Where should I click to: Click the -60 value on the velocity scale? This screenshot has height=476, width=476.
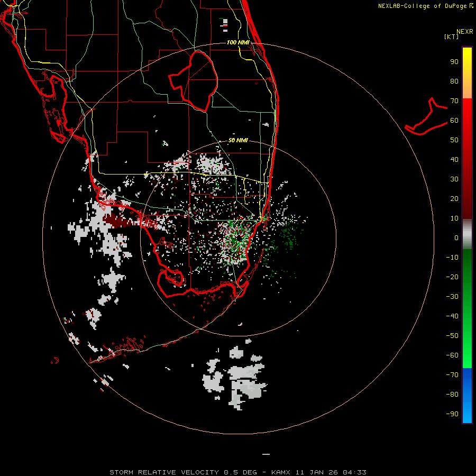(452, 355)
